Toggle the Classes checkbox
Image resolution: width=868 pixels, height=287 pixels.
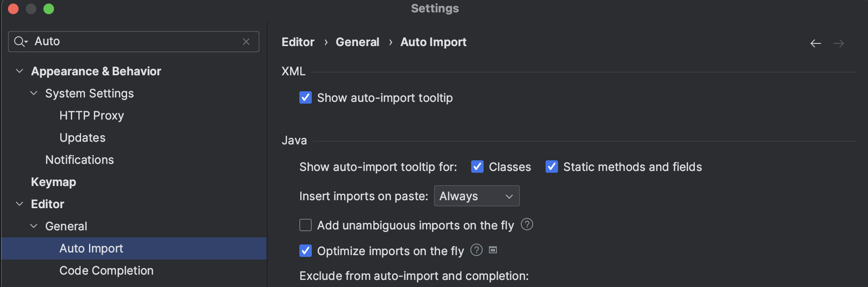click(477, 167)
